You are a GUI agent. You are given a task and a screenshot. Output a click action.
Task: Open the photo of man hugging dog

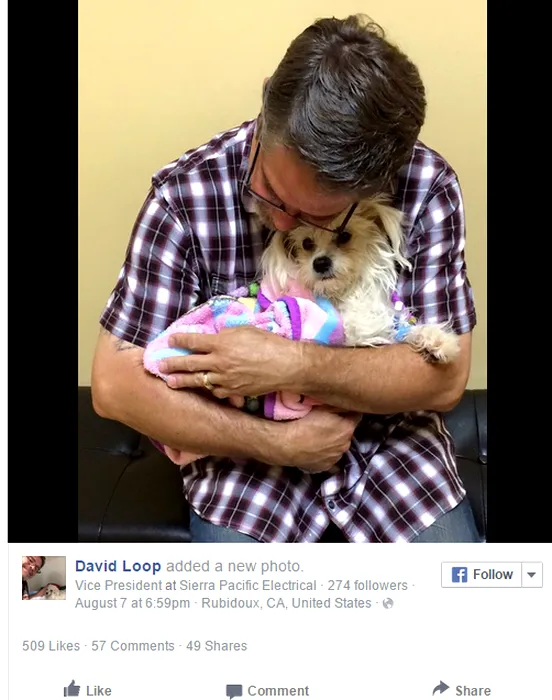coord(282,271)
